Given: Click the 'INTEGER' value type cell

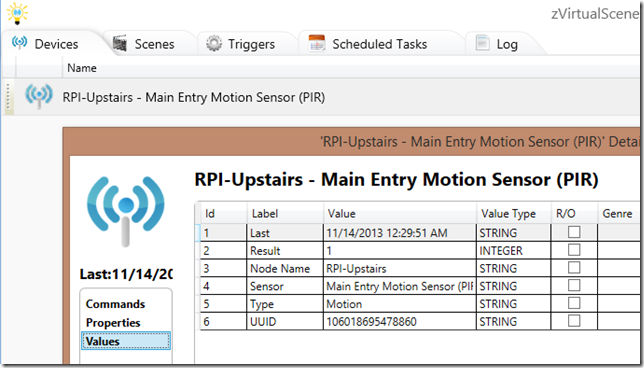Looking at the screenshot, I should [513, 251].
